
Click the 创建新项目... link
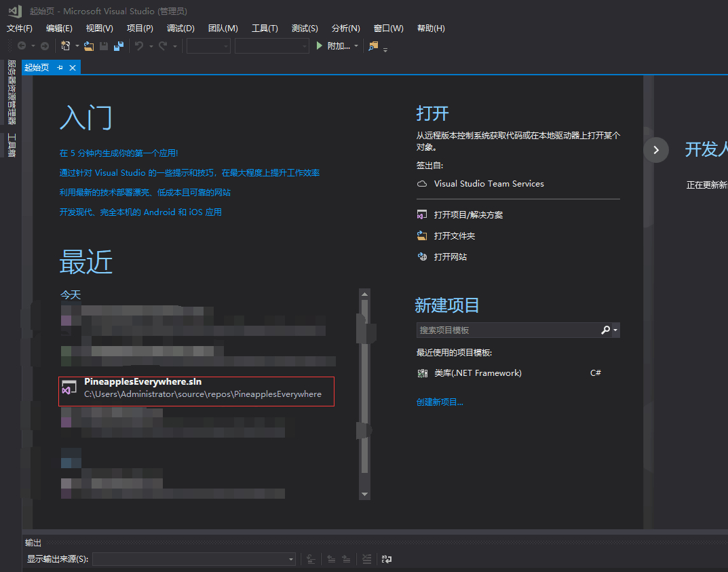point(440,402)
